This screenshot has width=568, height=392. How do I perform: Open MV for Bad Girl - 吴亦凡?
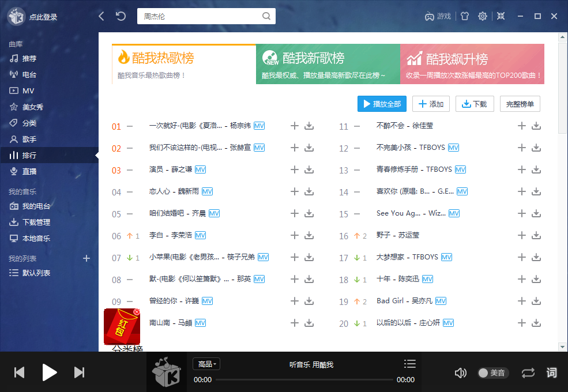[x=441, y=301]
